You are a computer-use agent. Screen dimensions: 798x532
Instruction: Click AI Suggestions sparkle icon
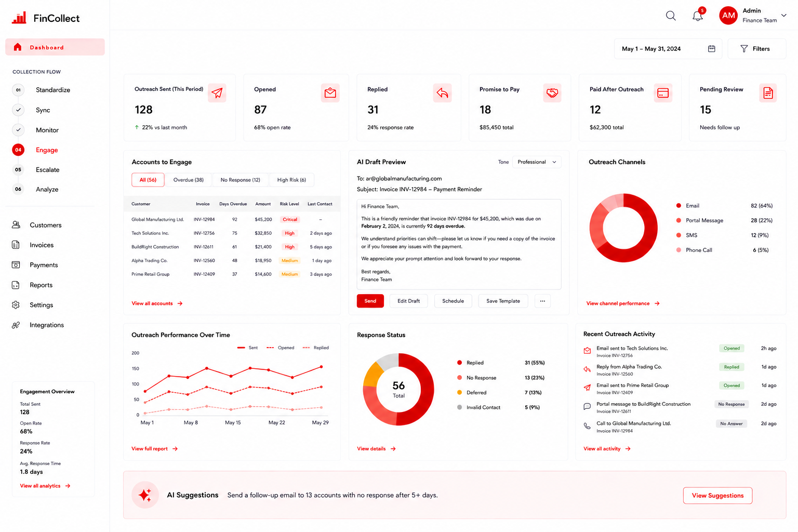point(145,495)
